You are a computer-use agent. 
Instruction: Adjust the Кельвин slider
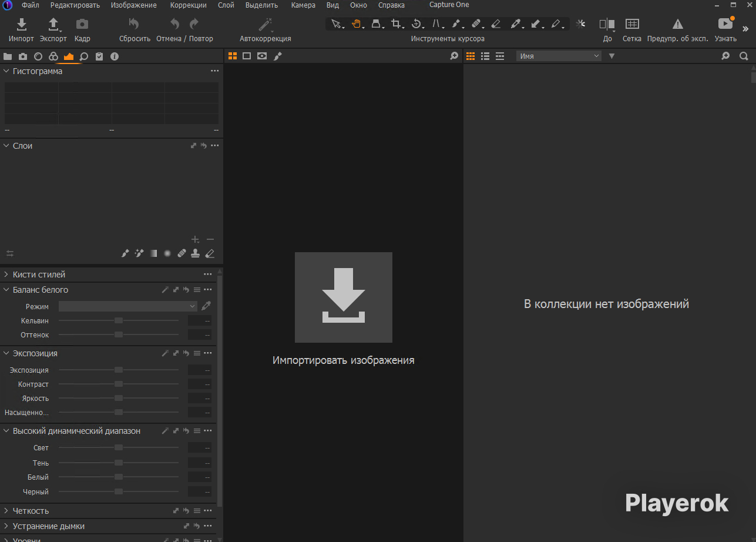pos(119,320)
